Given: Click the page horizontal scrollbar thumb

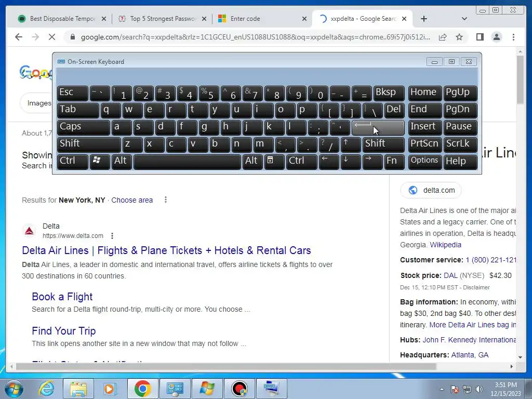Looking at the screenshot, I should tap(226, 366).
